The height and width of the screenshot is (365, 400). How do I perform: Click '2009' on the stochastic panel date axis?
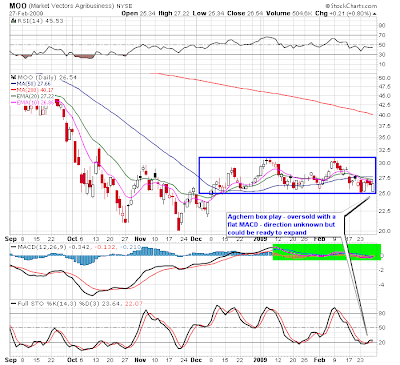point(260,360)
